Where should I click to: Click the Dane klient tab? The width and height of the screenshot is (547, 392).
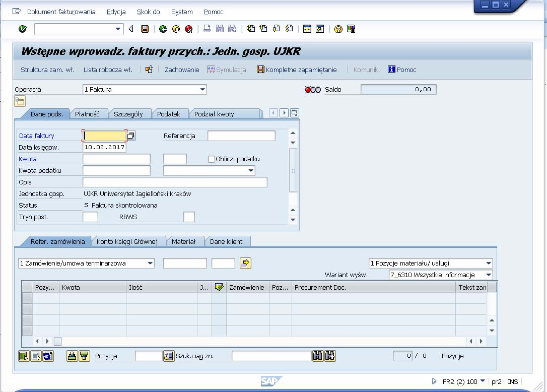pyautogui.click(x=226, y=241)
